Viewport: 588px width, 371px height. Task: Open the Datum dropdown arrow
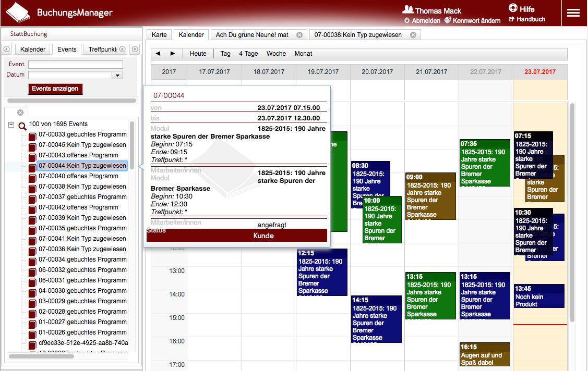(118, 75)
